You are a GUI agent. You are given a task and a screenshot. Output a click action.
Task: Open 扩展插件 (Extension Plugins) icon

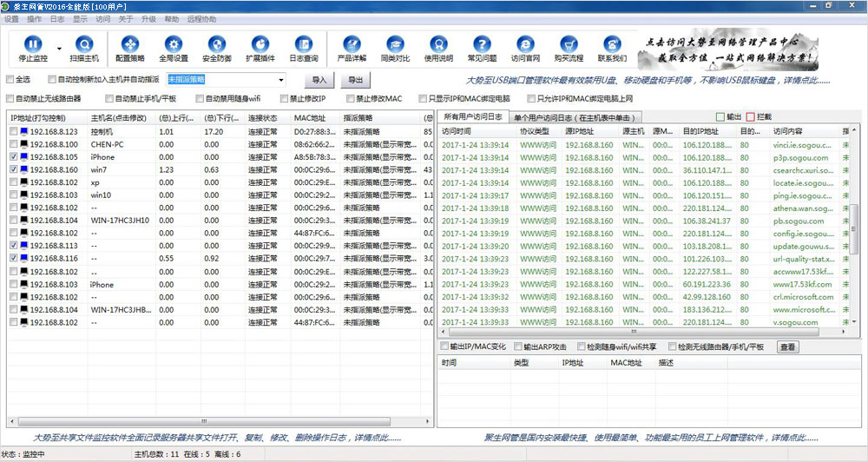tap(260, 45)
